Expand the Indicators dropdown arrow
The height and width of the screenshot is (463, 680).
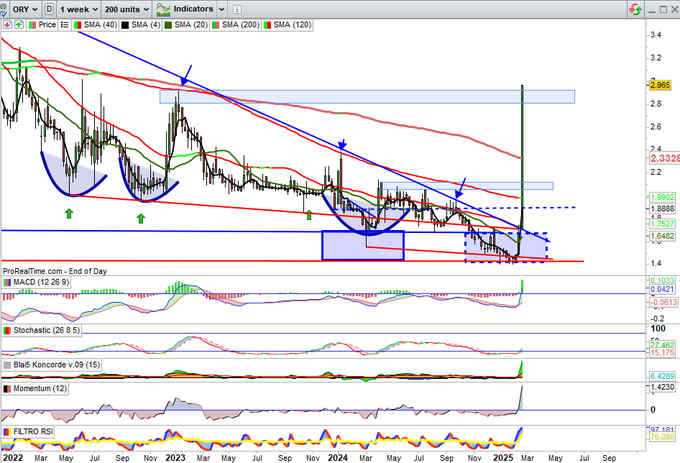click(x=221, y=9)
